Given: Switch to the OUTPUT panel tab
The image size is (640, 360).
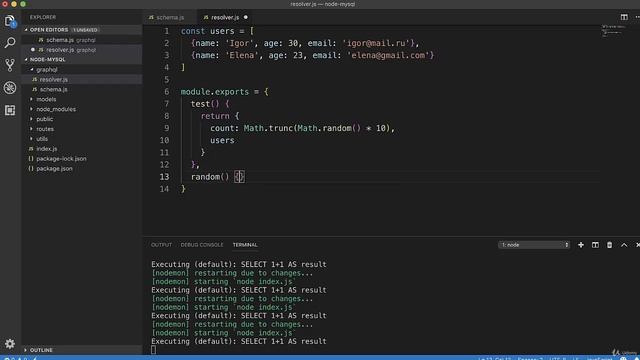Looking at the screenshot, I should point(161,245).
